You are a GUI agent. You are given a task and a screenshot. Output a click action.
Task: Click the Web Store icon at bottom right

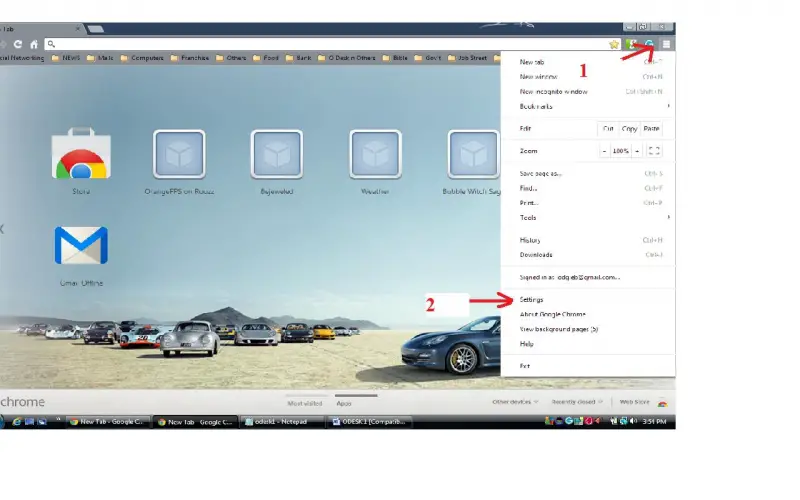pos(662,403)
